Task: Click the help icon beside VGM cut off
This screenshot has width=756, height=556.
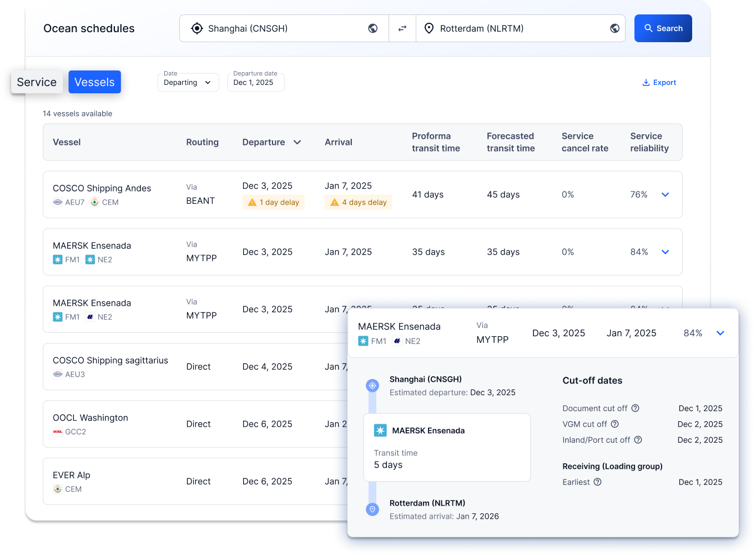Action: click(615, 424)
